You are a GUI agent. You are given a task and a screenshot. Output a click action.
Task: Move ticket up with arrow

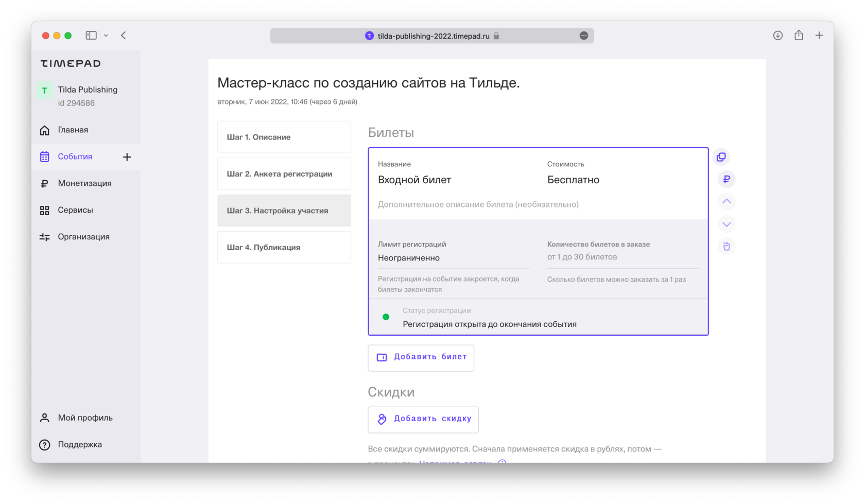tap(726, 201)
